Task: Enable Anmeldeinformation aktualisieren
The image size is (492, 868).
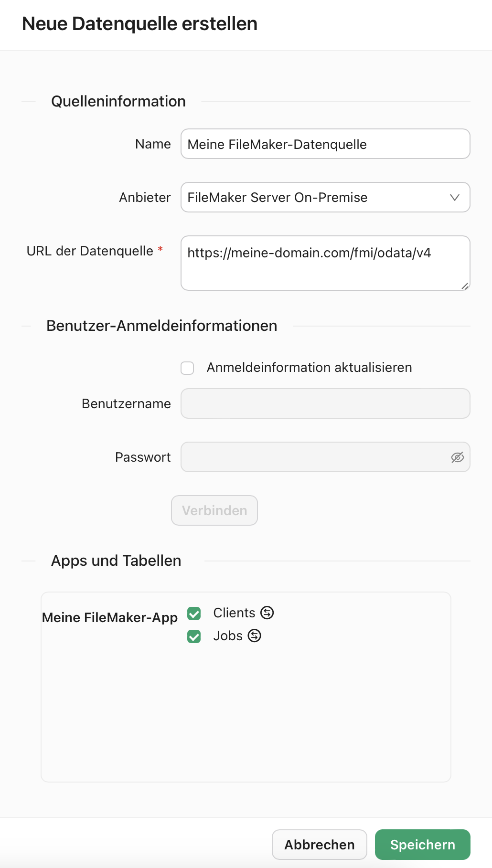Action: pyautogui.click(x=187, y=368)
